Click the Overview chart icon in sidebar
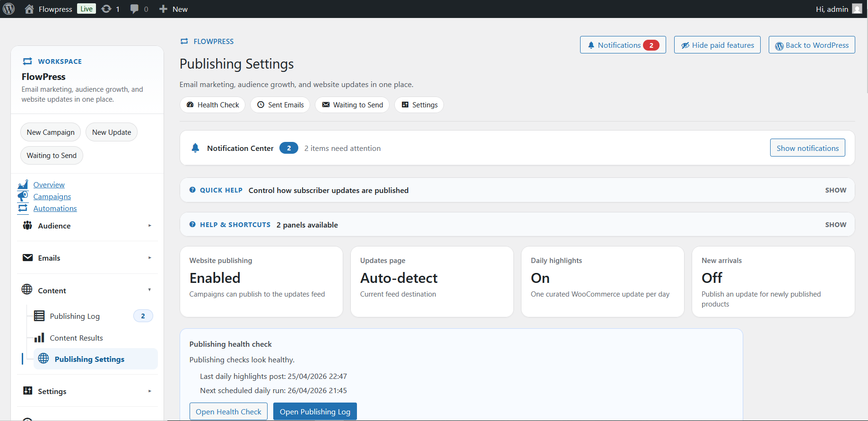The image size is (868, 421). 23,184
